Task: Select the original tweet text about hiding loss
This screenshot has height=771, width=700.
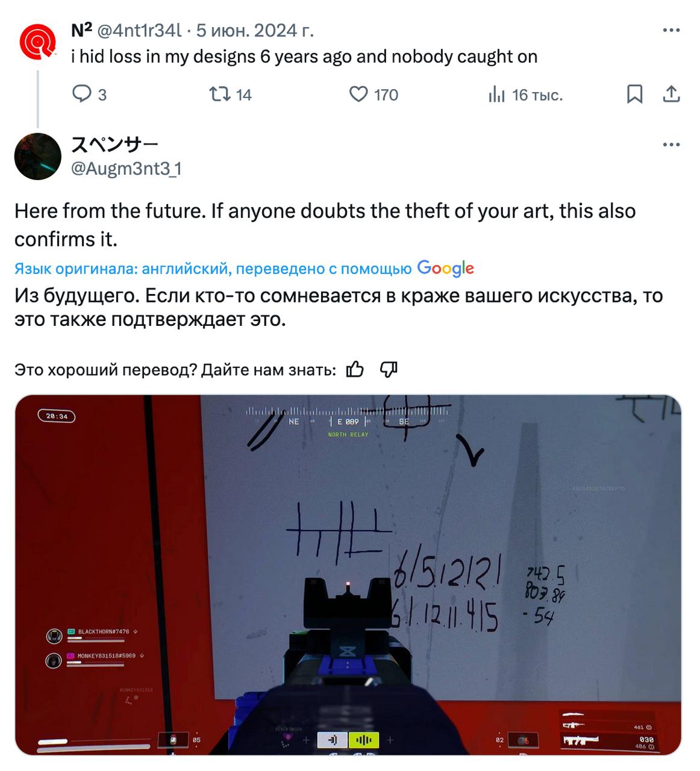Action: (304, 57)
